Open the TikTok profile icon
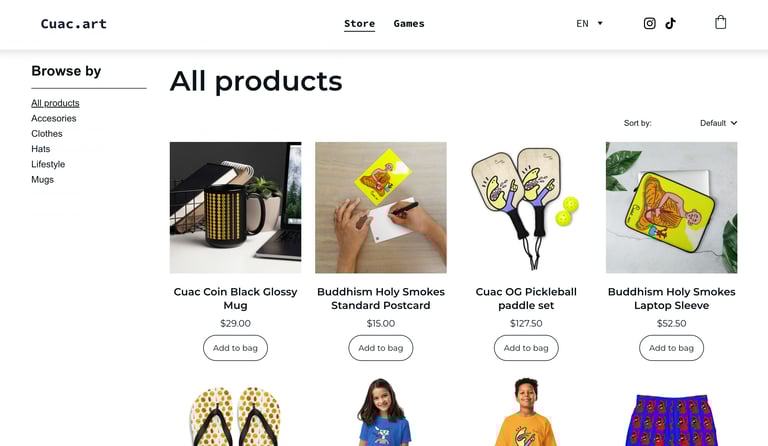Screen dimensions: 768x446 [x=671, y=23]
